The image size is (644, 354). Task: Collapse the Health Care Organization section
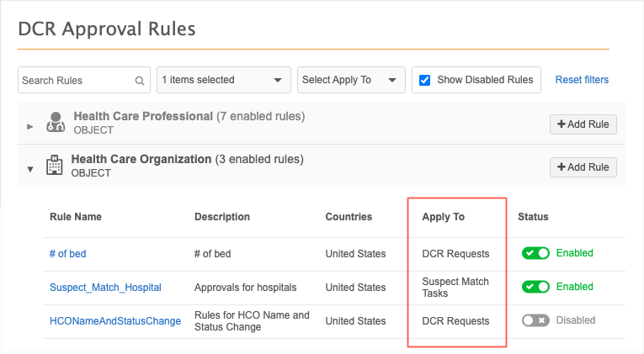pyautogui.click(x=30, y=168)
